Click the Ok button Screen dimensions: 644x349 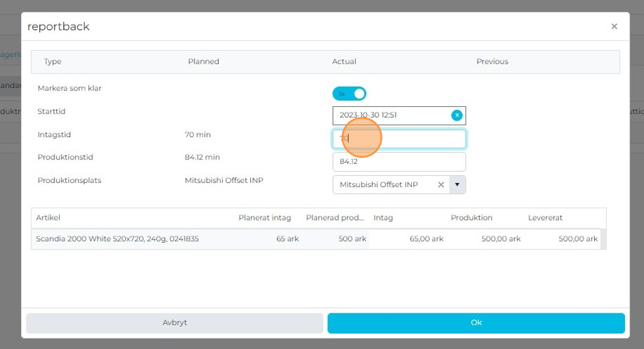(x=476, y=323)
